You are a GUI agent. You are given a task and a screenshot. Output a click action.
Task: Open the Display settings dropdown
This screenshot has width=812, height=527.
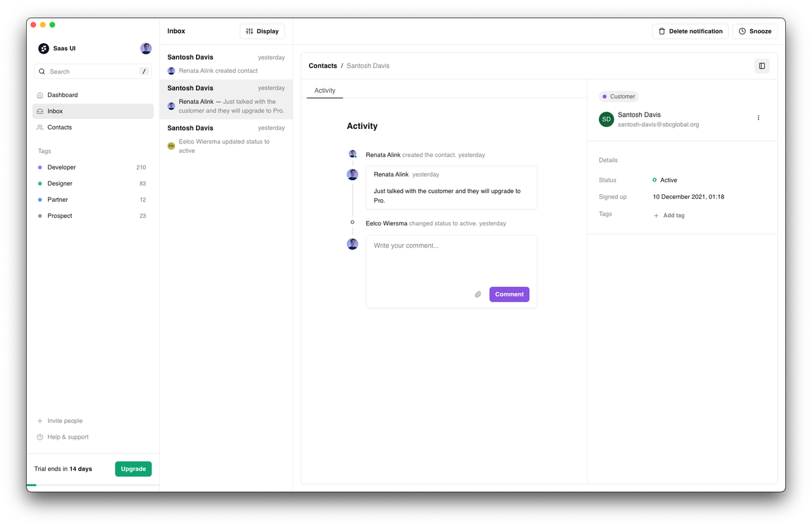[x=261, y=30]
